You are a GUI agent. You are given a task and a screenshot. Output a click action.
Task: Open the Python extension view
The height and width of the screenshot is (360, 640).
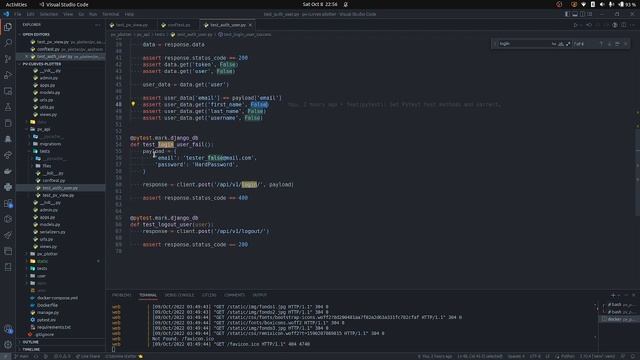click(8, 187)
